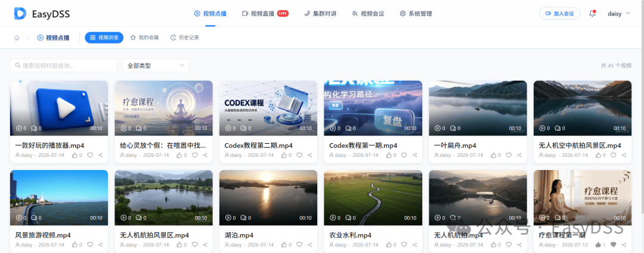
Task: Favorite 无人机空中航拍风景区.mp4 with heart
Action: 614,155
